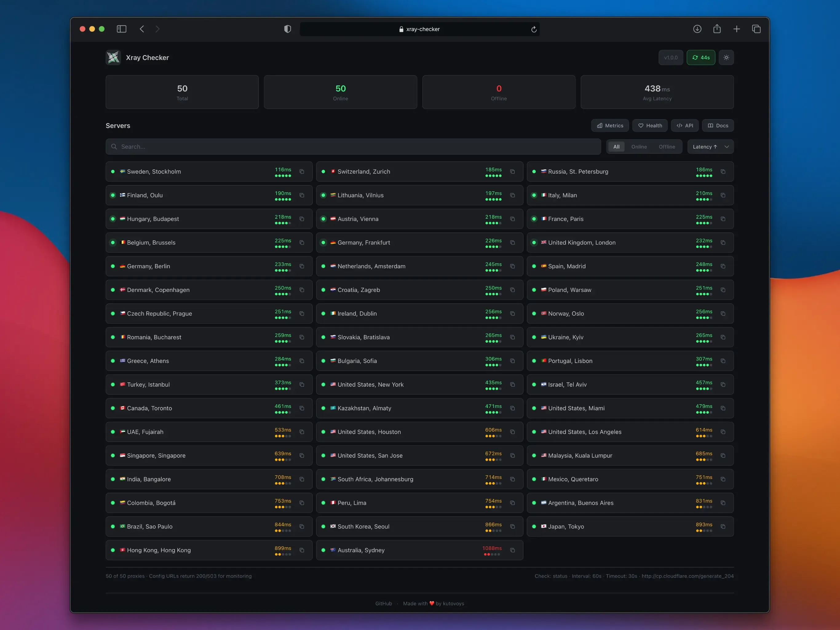This screenshot has width=840, height=630.
Task: Open Safari sidebar panel icon
Action: pyautogui.click(x=121, y=29)
